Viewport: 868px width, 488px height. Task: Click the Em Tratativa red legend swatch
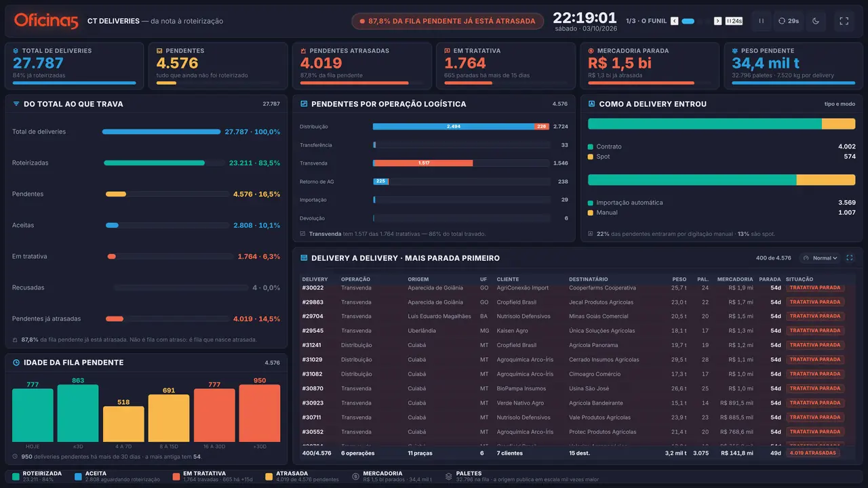pos(176,476)
